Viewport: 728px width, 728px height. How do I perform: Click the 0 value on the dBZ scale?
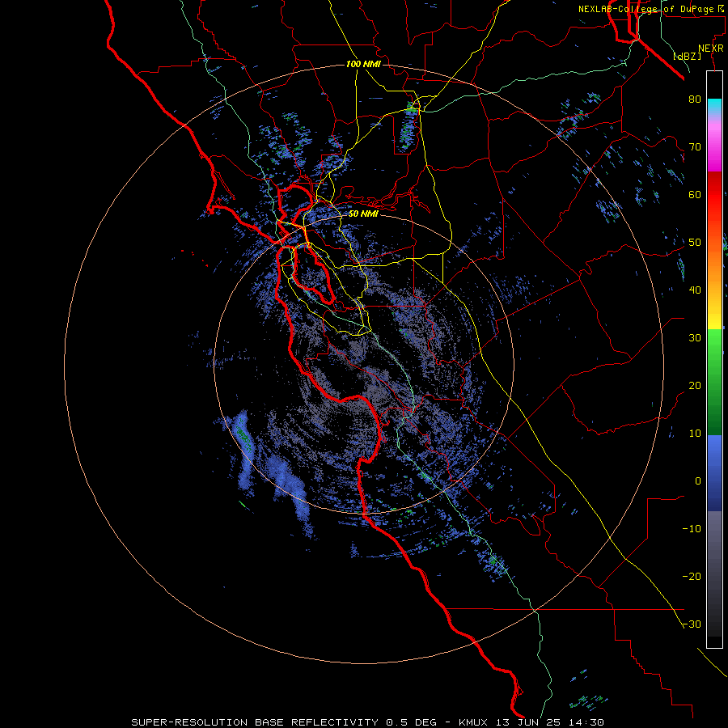coord(698,481)
